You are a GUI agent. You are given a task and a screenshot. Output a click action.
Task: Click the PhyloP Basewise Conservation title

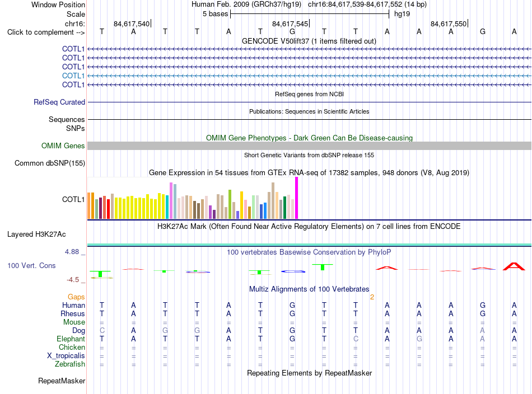[x=309, y=252]
